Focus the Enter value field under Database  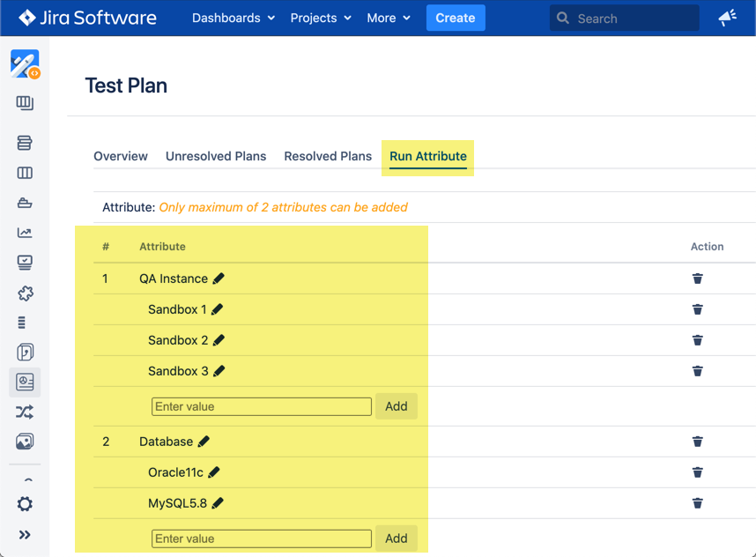tap(262, 538)
